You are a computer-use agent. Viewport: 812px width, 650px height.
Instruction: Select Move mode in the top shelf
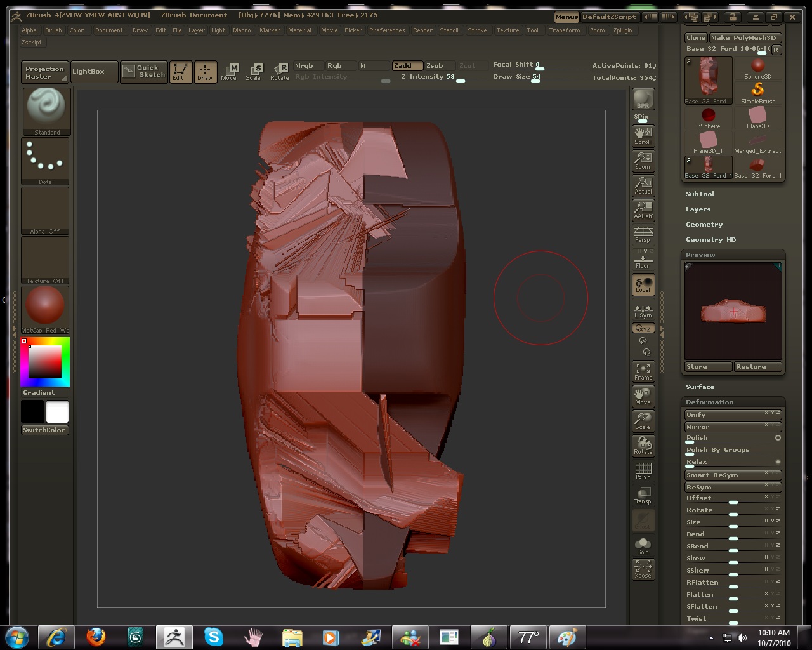[229, 72]
